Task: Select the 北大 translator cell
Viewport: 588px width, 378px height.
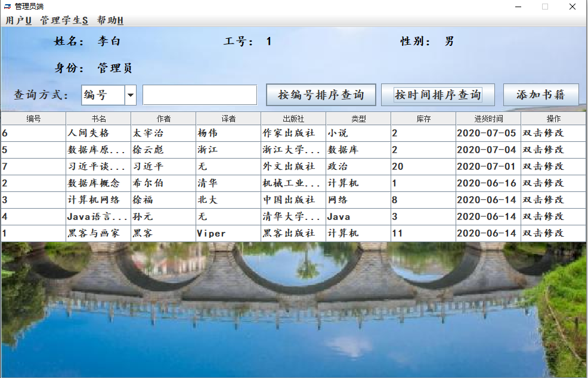Action: [228, 200]
